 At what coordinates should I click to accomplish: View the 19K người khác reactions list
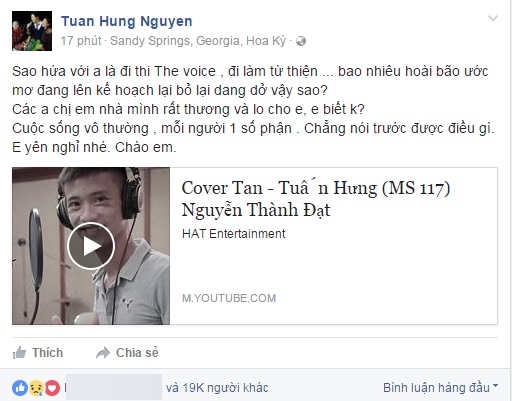pos(217,388)
